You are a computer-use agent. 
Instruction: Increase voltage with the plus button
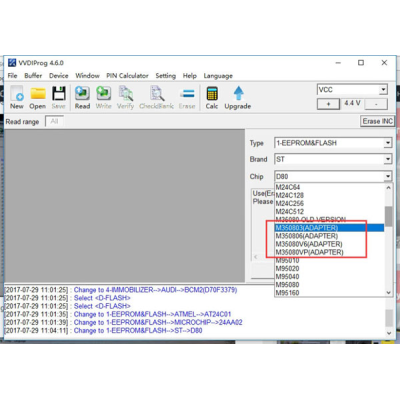(x=328, y=104)
